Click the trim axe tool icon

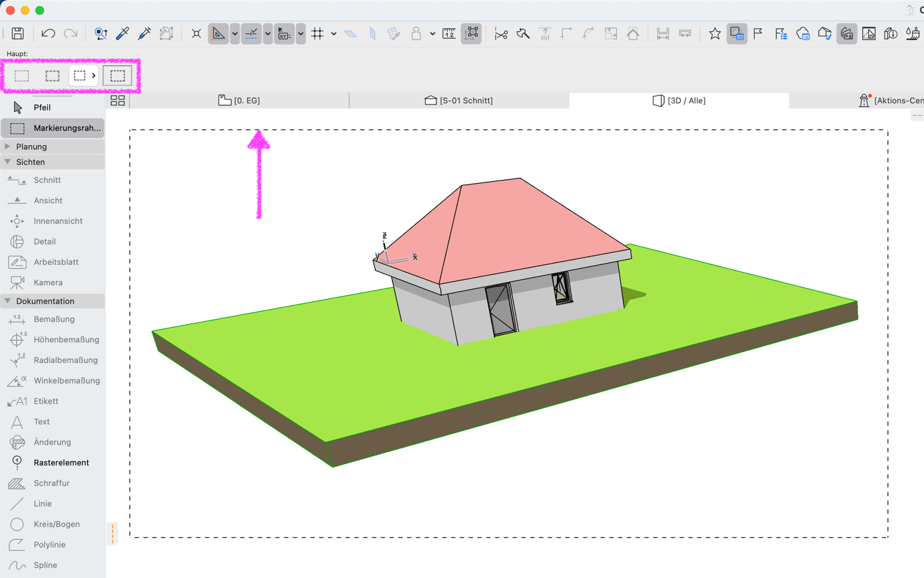pos(523,33)
